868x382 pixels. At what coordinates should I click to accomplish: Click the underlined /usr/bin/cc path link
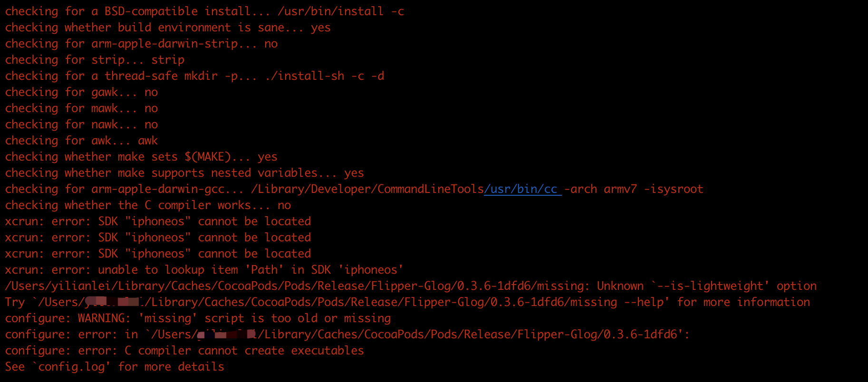pos(522,189)
